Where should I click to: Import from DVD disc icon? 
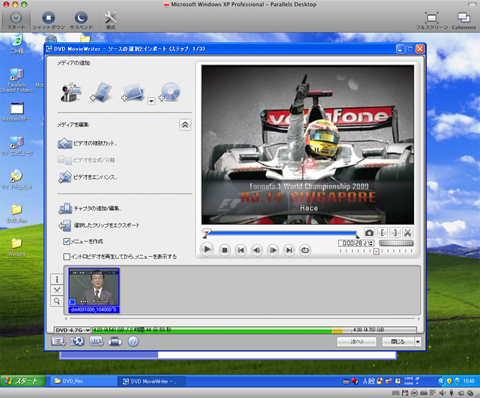[169, 92]
